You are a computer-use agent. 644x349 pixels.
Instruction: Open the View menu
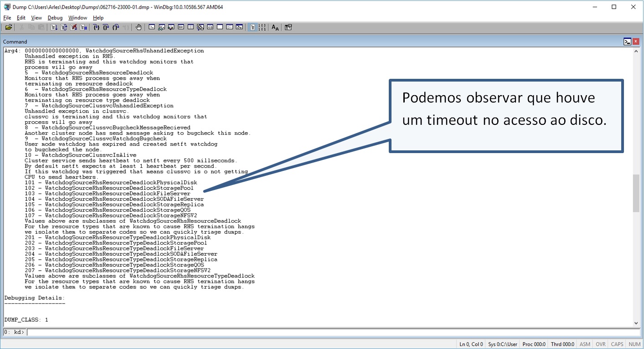coord(36,18)
